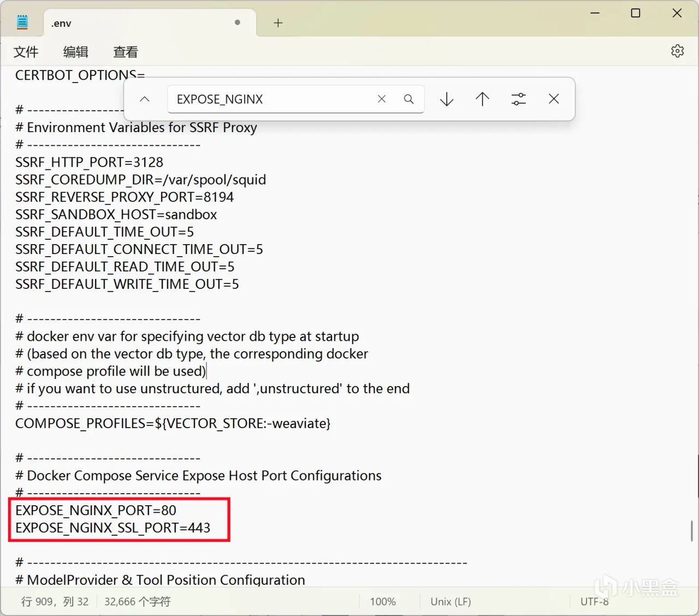This screenshot has width=699, height=616.
Task: Run search with magnifier icon
Action: tap(408, 99)
